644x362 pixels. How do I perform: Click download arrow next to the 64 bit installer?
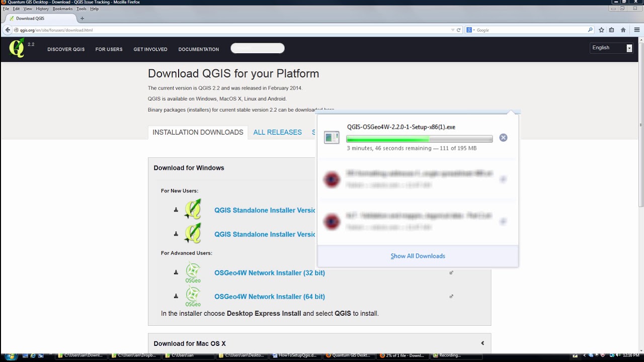tap(176, 296)
